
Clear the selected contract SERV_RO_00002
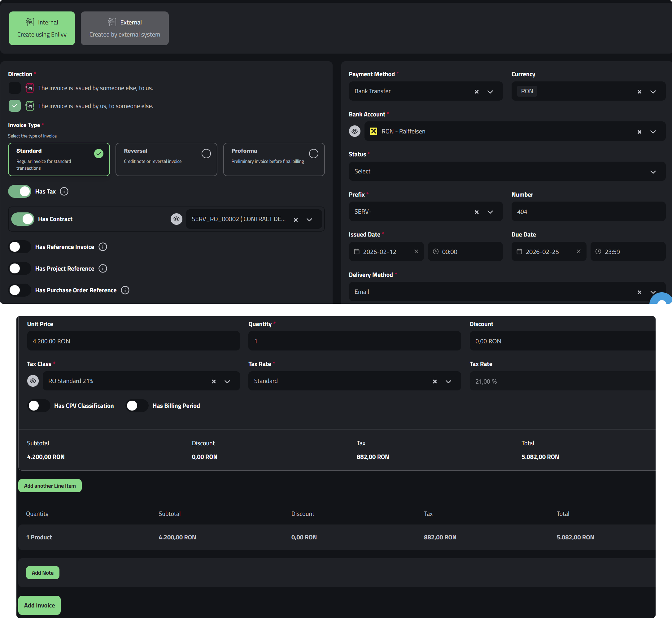(296, 220)
